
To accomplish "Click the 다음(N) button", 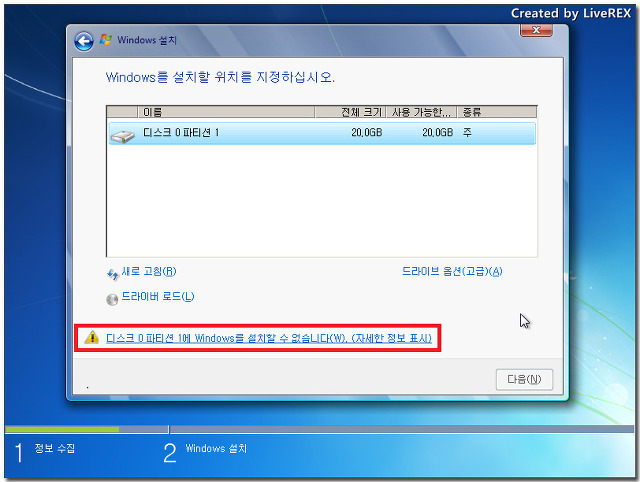I will pyautogui.click(x=524, y=380).
